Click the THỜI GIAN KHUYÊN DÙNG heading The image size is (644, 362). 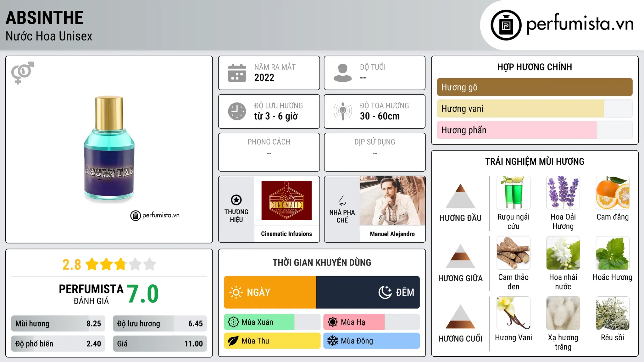tap(322, 262)
